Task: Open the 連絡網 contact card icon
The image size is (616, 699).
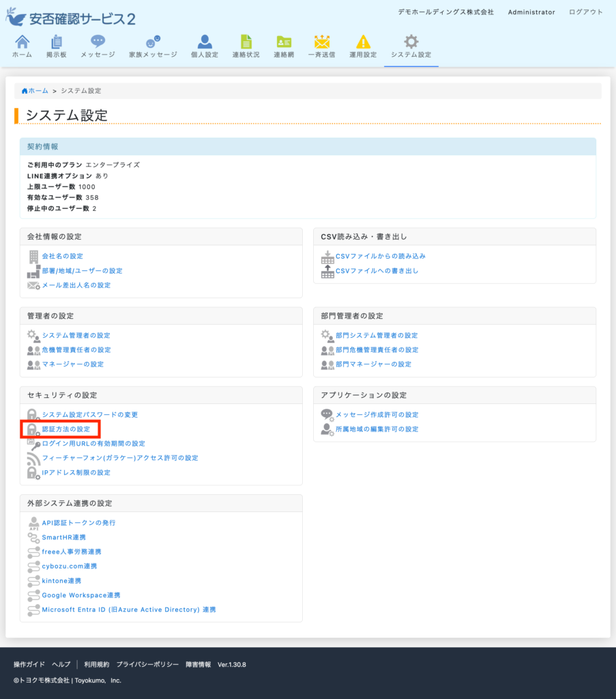Action: [x=284, y=42]
